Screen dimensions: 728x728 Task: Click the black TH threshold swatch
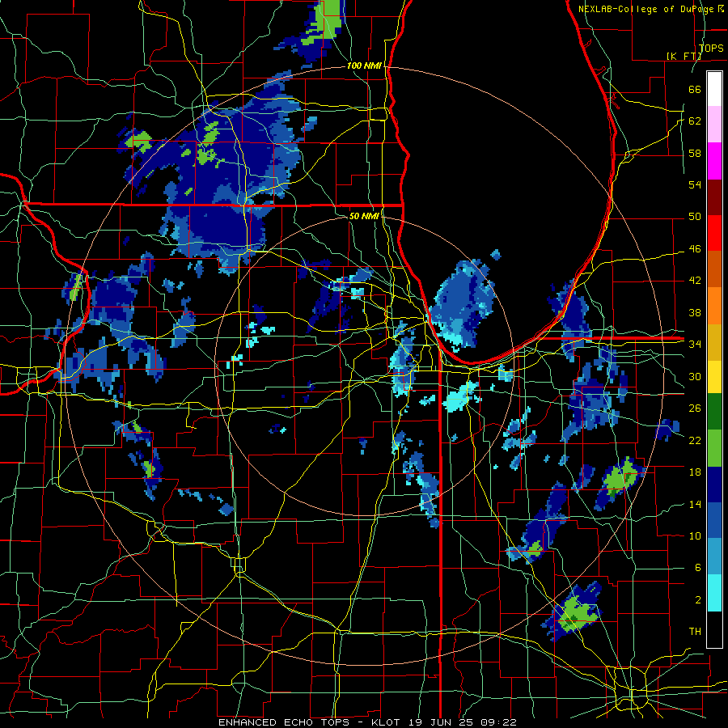click(714, 629)
